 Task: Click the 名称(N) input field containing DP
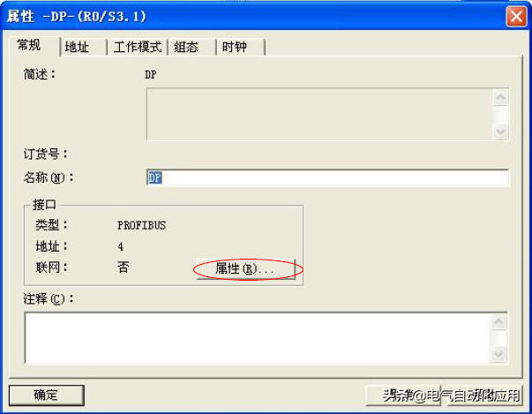click(x=327, y=177)
